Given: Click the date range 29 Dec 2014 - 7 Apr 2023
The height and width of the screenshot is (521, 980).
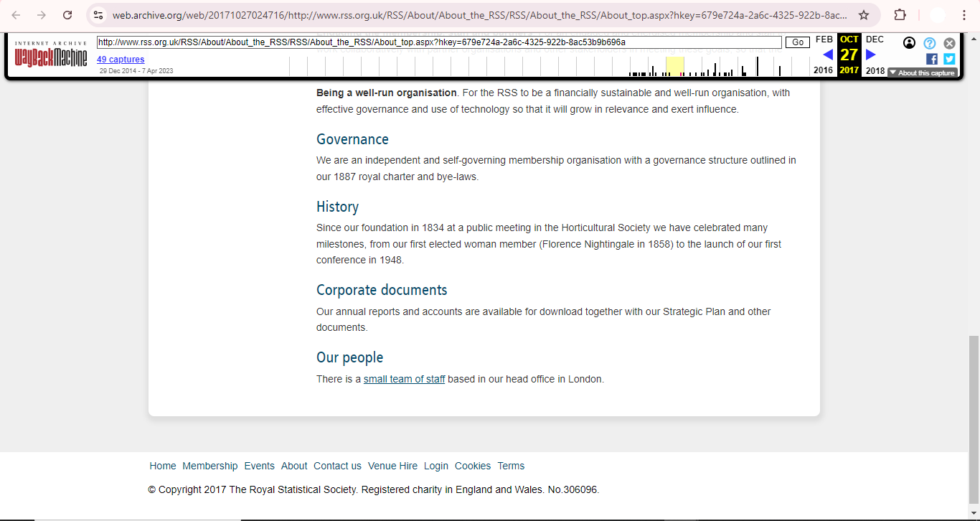Looking at the screenshot, I should (136, 71).
